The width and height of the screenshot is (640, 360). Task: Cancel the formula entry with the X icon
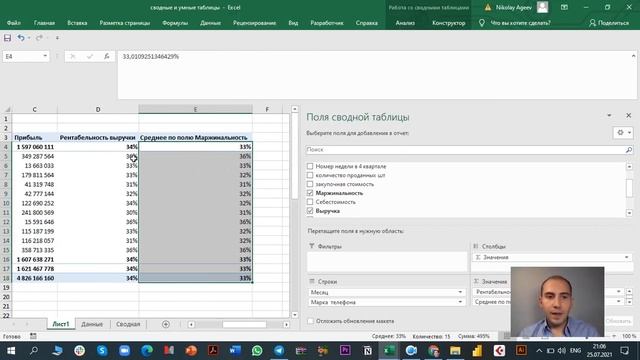click(73, 56)
